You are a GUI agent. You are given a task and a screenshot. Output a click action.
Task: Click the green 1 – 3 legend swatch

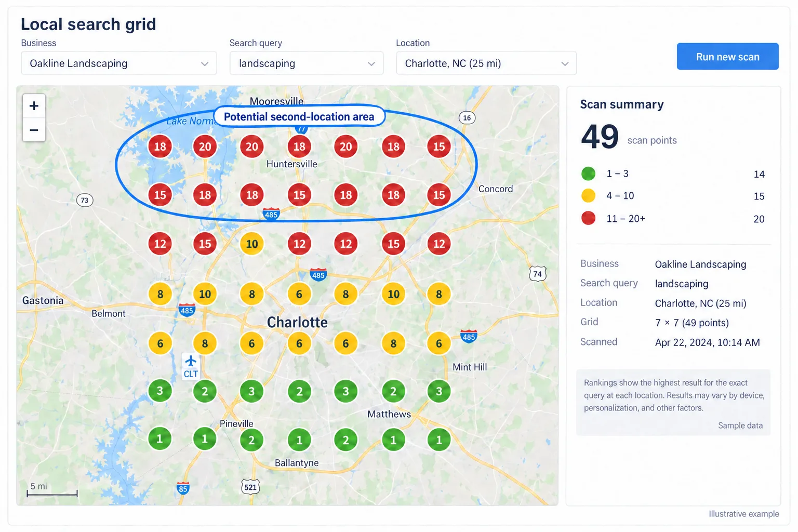click(x=588, y=174)
